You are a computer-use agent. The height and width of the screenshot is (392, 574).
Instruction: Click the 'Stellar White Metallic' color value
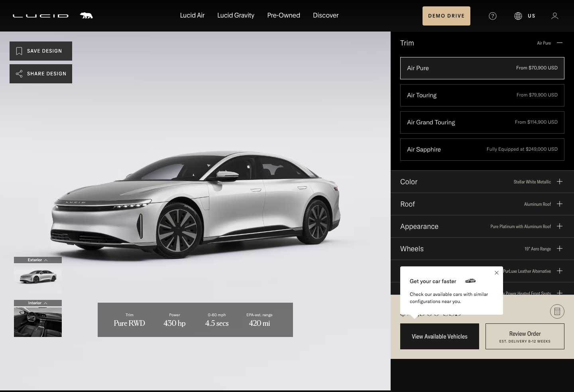click(x=532, y=182)
